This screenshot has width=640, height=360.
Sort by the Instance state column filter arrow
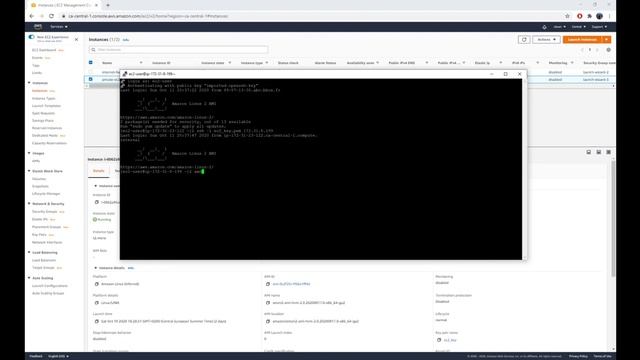coord(229,63)
